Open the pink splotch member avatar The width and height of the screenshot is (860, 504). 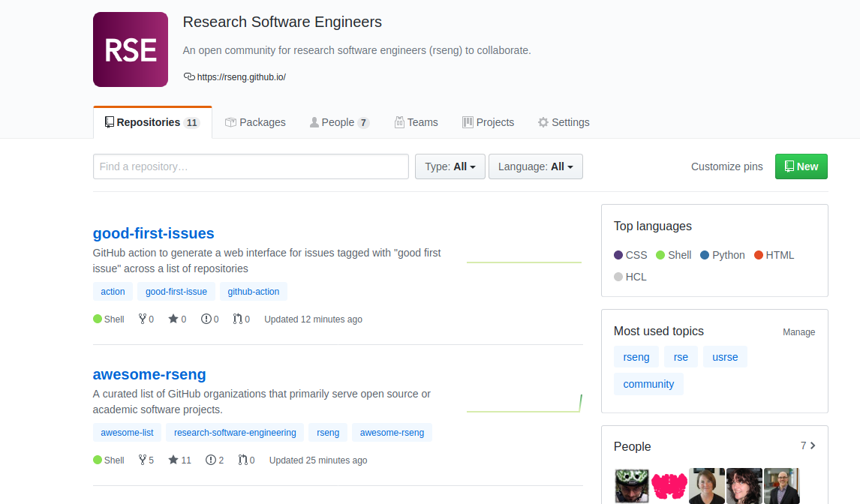point(669,486)
